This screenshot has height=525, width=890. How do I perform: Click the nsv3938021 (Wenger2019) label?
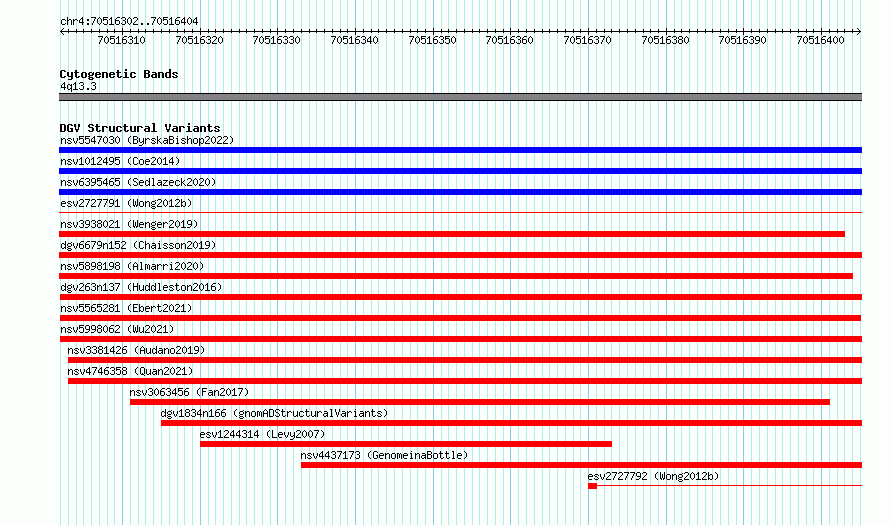click(x=129, y=224)
